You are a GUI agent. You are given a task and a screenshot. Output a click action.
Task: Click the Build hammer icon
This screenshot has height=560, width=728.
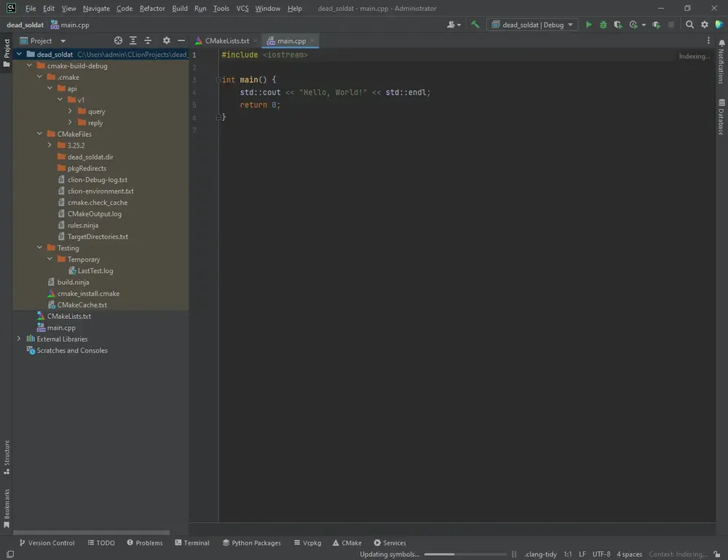pyautogui.click(x=475, y=25)
